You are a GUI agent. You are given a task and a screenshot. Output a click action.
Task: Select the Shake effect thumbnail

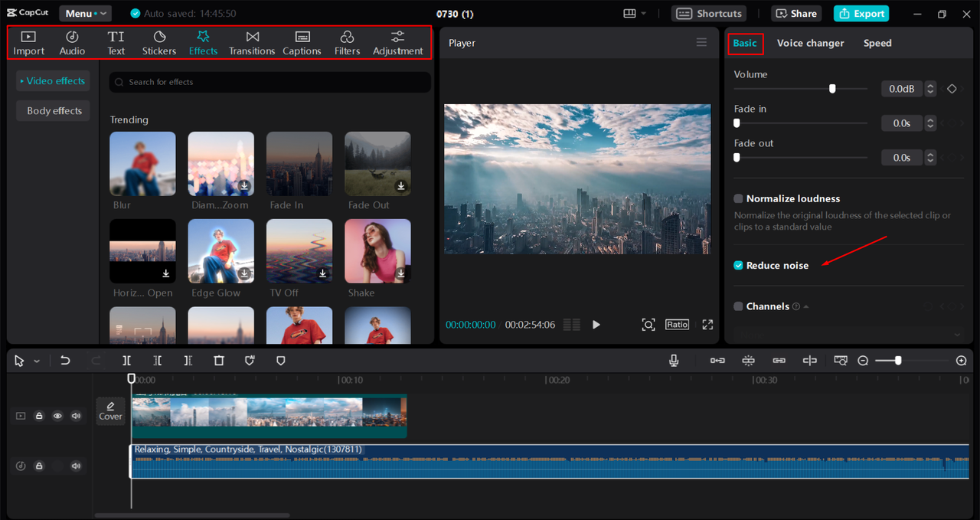click(x=377, y=250)
